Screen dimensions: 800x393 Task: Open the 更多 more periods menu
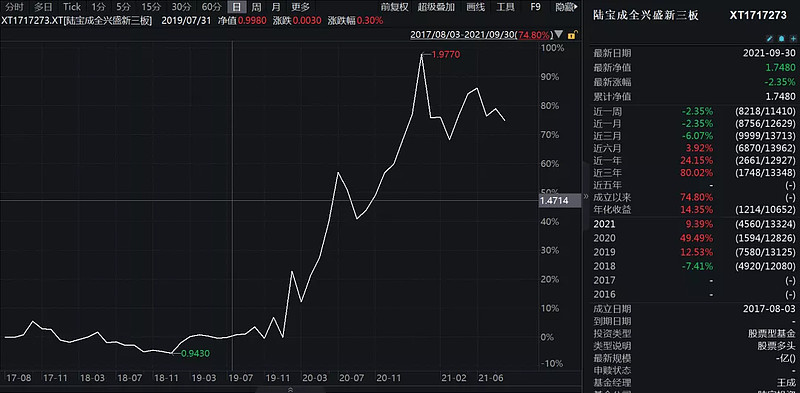301,7
